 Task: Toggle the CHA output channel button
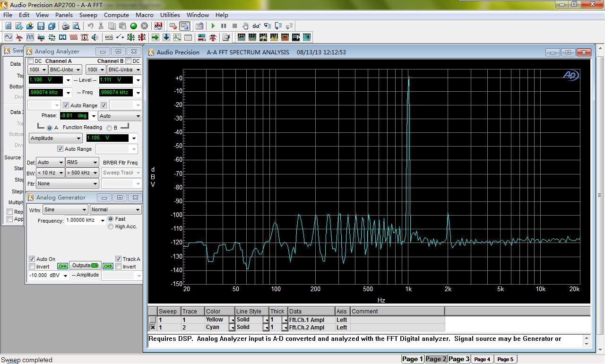(x=62, y=266)
